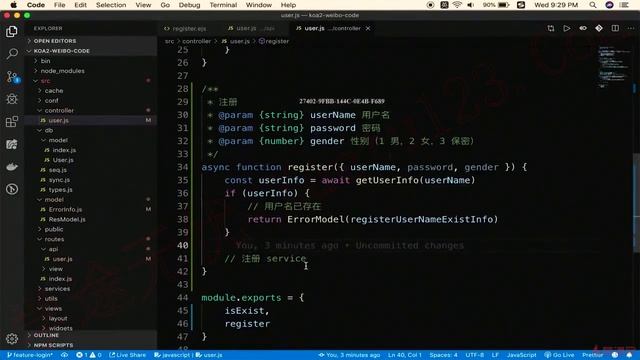Open the Manage gear icon

[11, 338]
